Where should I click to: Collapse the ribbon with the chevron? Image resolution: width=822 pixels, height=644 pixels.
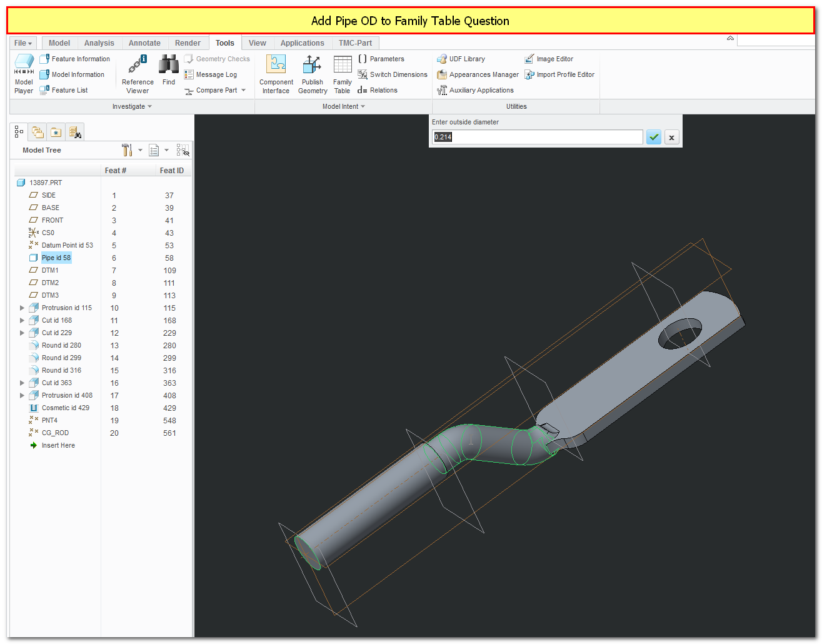coord(730,39)
